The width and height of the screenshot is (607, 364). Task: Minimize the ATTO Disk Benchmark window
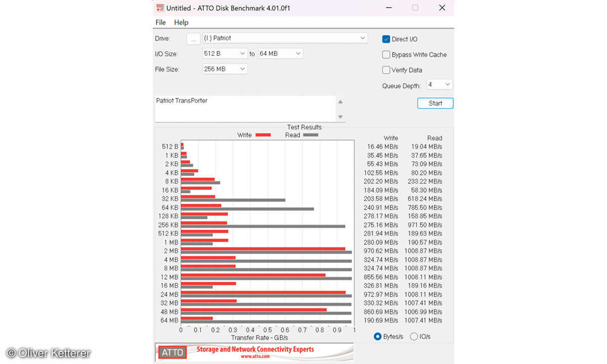click(x=389, y=8)
